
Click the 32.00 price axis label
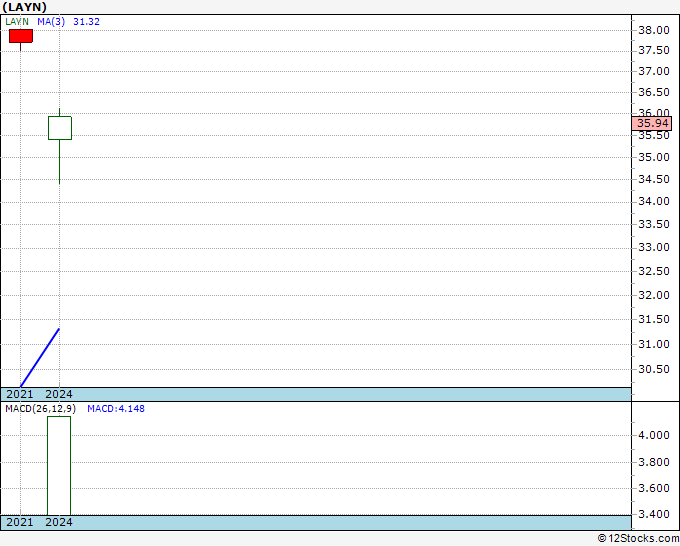pos(654,295)
